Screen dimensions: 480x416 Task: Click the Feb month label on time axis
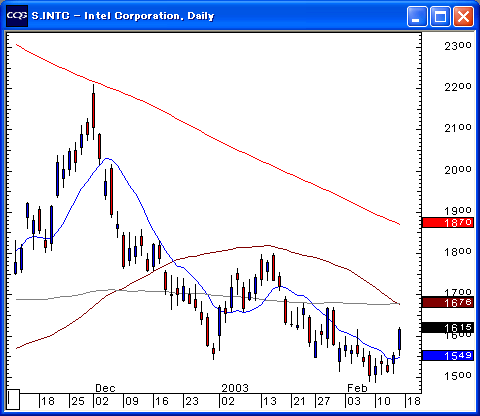(357, 388)
